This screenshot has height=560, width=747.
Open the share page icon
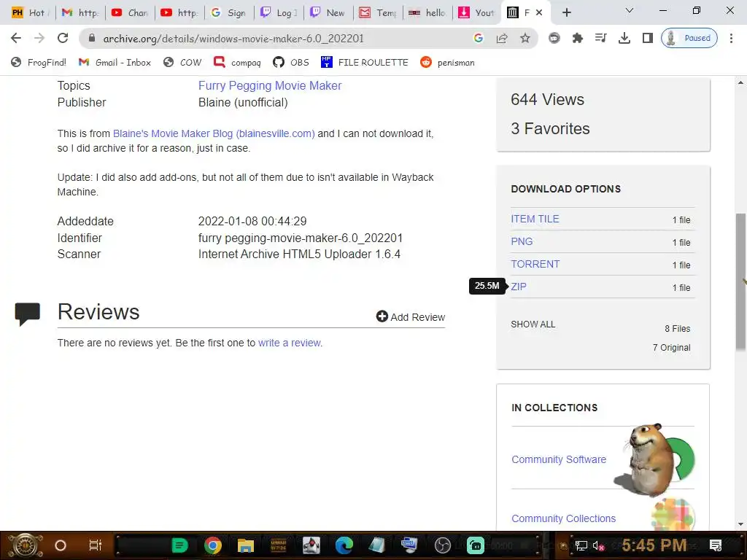[x=502, y=38]
